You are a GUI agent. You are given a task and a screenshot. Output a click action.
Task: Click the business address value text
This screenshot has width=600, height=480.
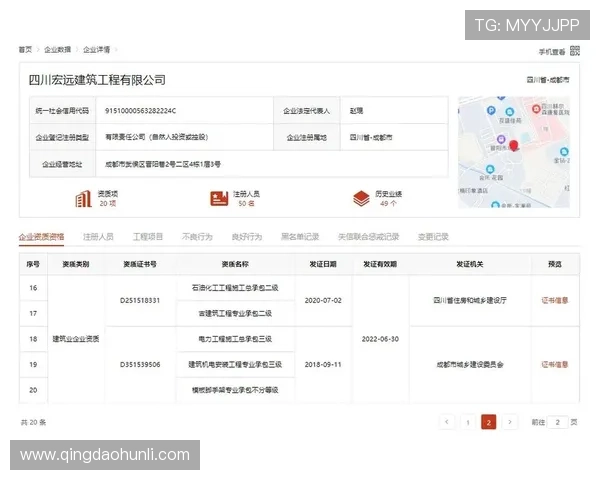163,164
